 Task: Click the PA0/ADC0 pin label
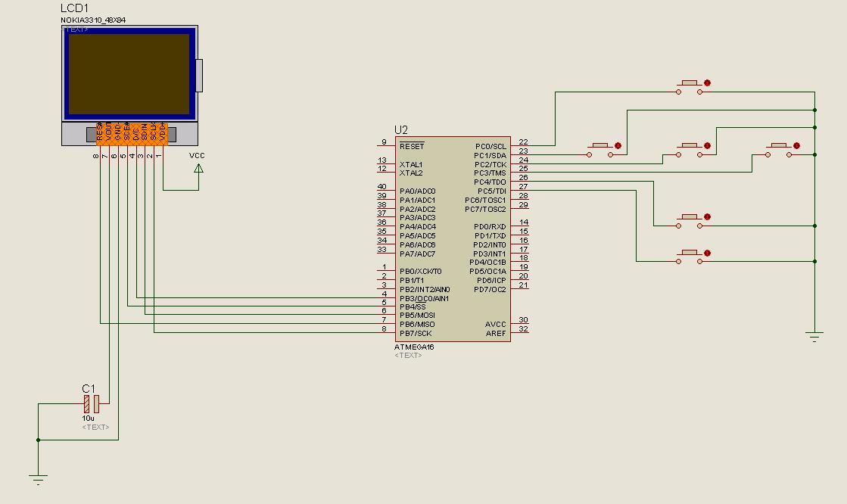click(x=418, y=191)
